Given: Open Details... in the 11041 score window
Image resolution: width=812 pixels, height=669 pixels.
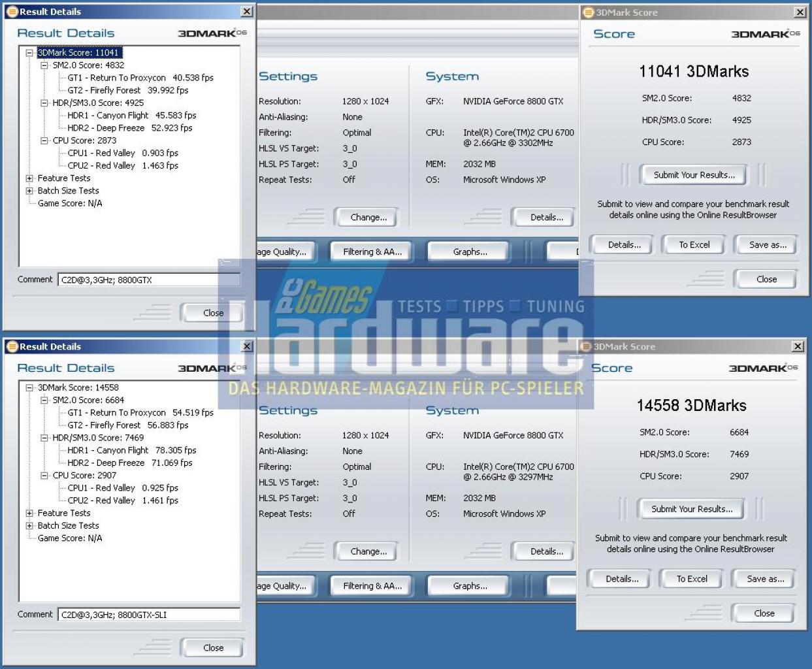Looking at the screenshot, I should pos(624,245).
